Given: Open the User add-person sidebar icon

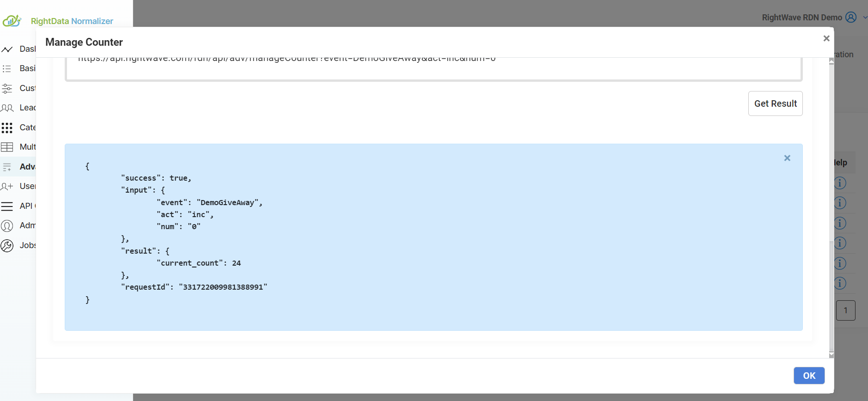Looking at the screenshot, I should coord(7,186).
